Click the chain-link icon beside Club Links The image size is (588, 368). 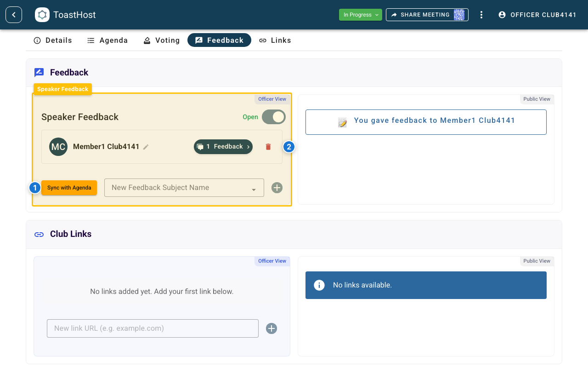click(39, 234)
